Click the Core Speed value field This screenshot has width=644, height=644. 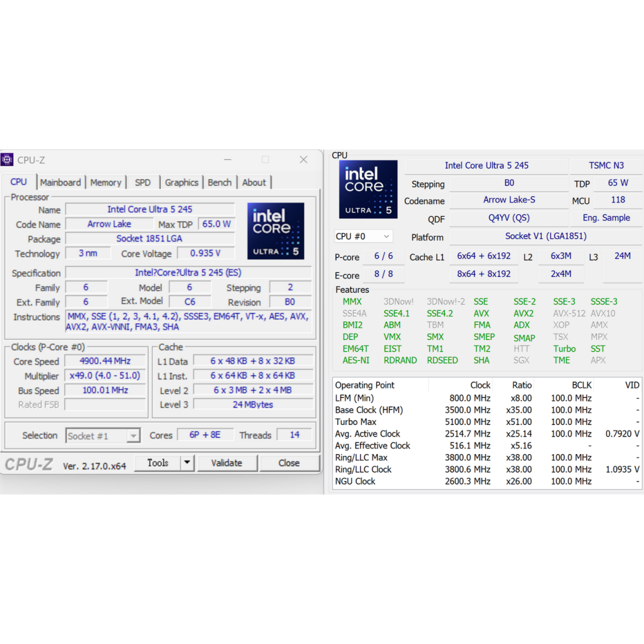pos(105,361)
